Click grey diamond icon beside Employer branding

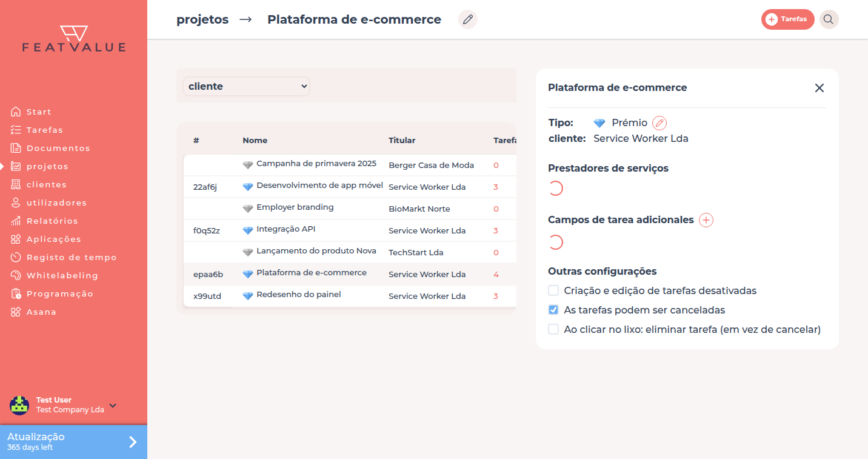[x=247, y=209]
